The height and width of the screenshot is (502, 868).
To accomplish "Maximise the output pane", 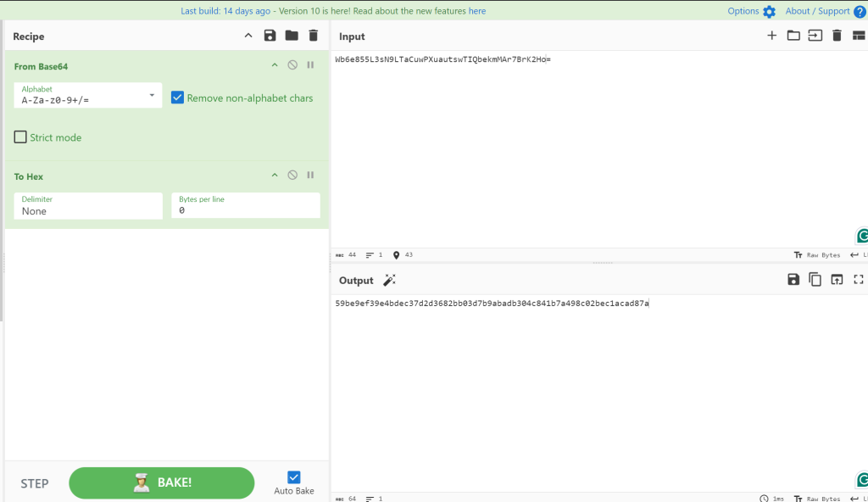I will pyautogui.click(x=859, y=279).
